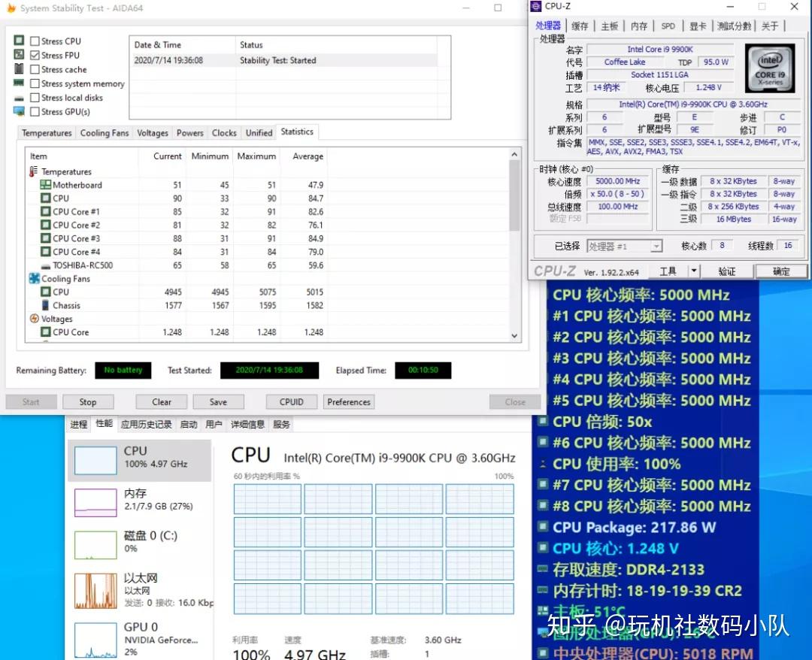Viewport: 812px width, 660px height.
Task: Click the Temperatures thermometer icon
Action: [34, 171]
